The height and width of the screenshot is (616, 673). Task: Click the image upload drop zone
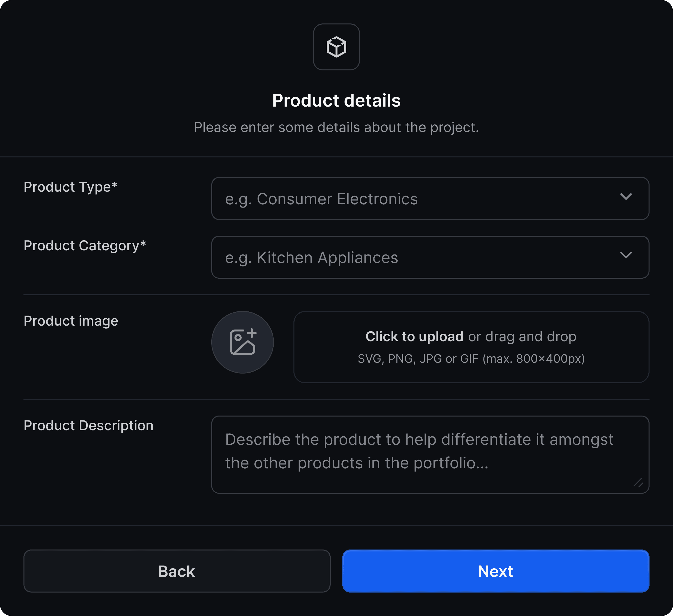point(471,347)
